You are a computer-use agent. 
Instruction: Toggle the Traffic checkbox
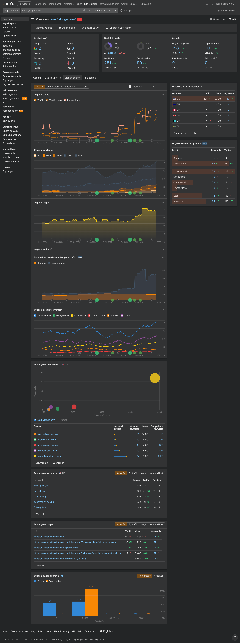click(x=35, y=100)
